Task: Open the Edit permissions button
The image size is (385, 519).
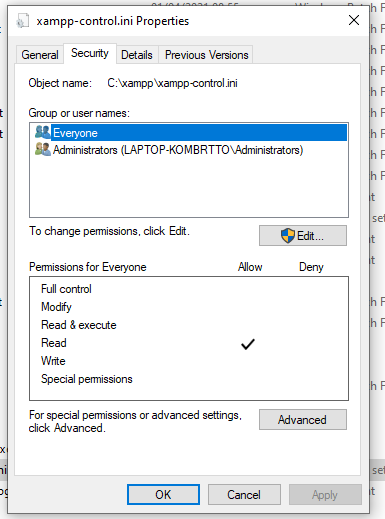Action: click(x=303, y=236)
